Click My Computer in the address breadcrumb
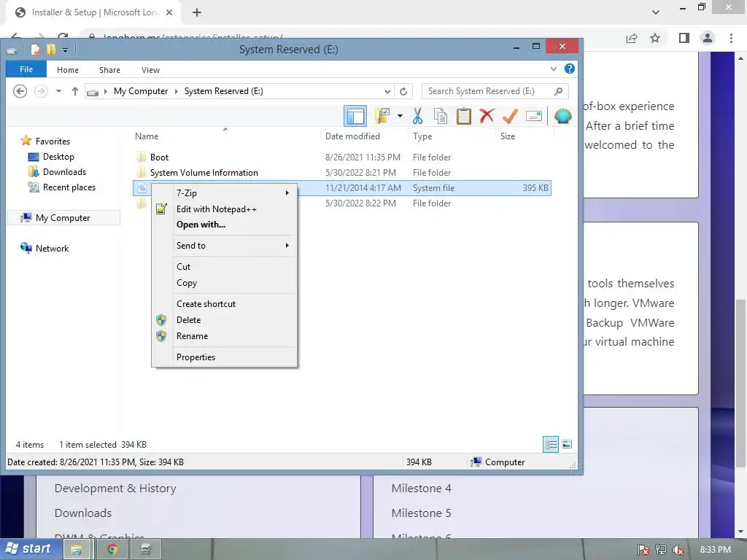Viewport: 747px width, 560px height. pyautogui.click(x=141, y=91)
